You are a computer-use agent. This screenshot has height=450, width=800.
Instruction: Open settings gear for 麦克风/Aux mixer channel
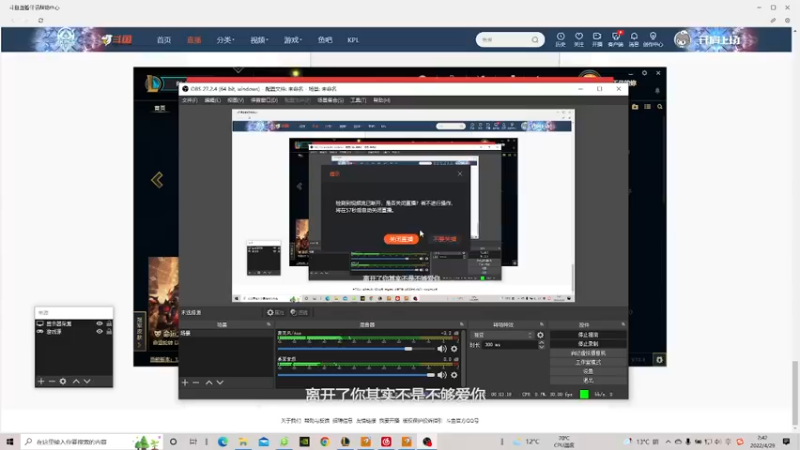[454, 349]
